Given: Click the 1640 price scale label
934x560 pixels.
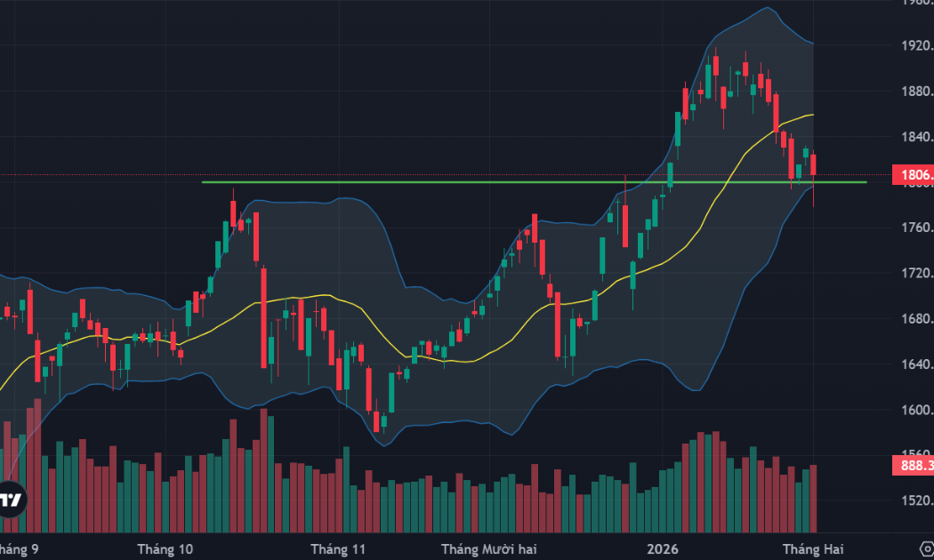Looking at the screenshot, I should (914, 364).
